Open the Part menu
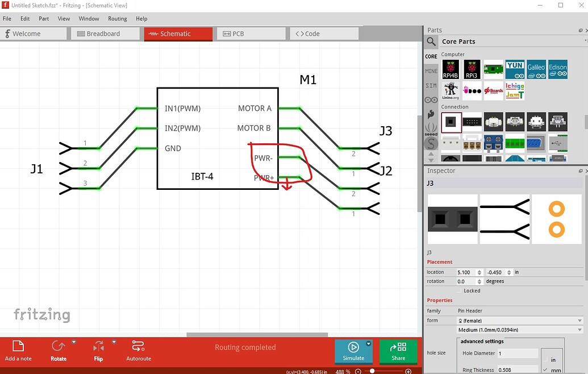 pyautogui.click(x=44, y=18)
